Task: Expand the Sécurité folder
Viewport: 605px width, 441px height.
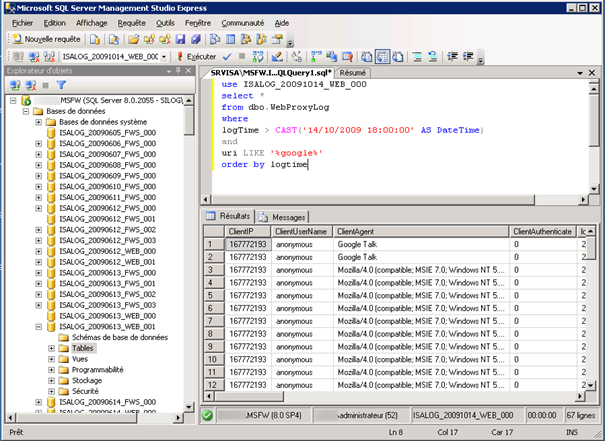Action: pos(51,391)
